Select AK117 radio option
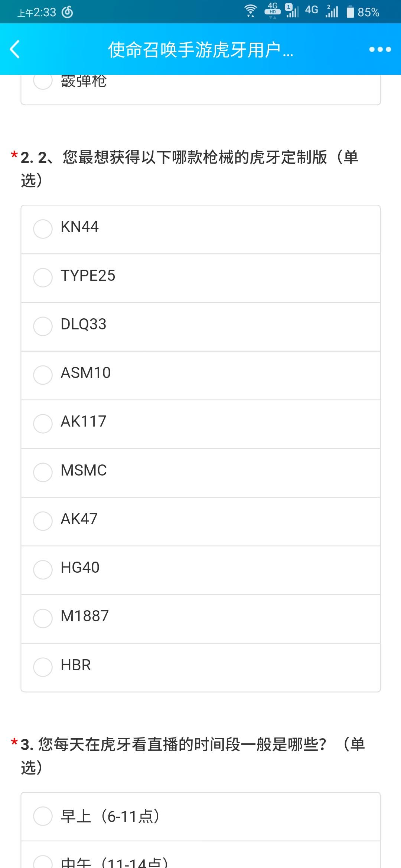401x868 pixels. (200, 424)
